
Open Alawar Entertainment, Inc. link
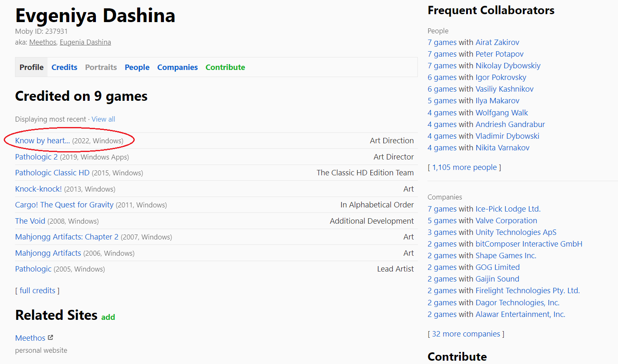520,314
